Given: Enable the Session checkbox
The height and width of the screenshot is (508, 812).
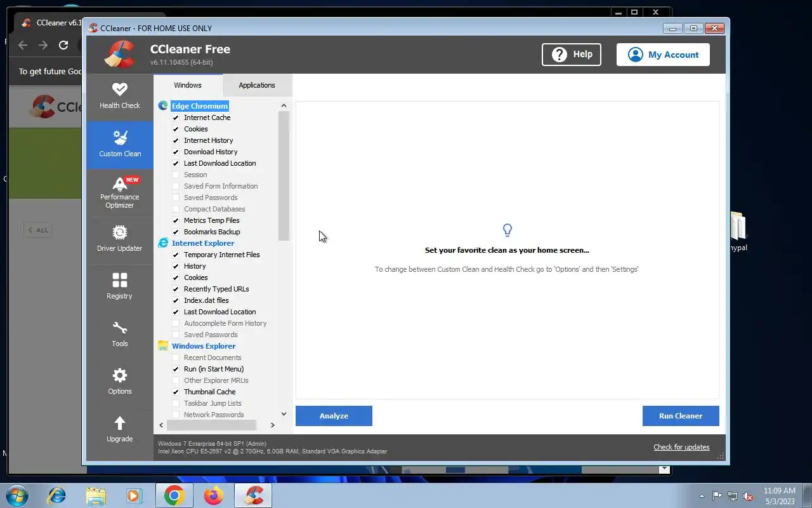Looking at the screenshot, I should pyautogui.click(x=176, y=175).
